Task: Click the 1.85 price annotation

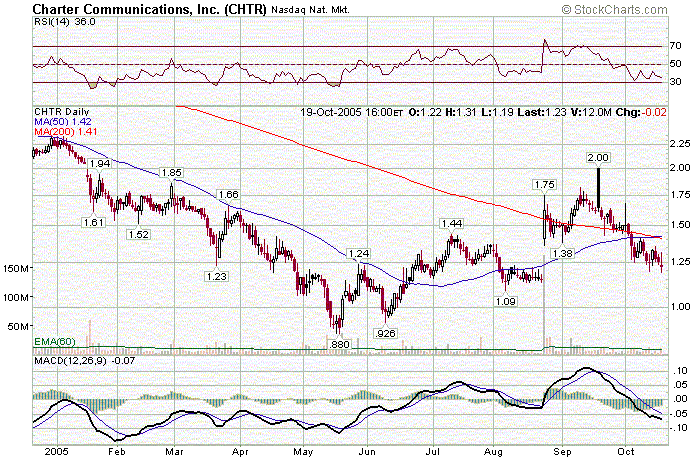Action: click(171, 173)
